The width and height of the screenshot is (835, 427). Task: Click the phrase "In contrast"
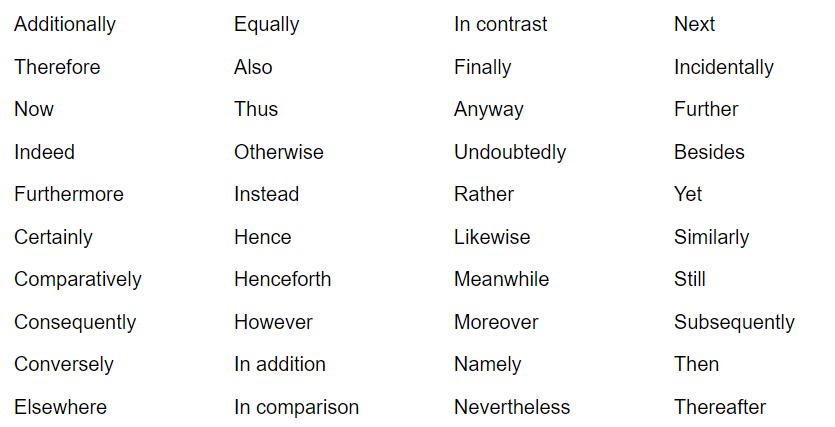(501, 24)
